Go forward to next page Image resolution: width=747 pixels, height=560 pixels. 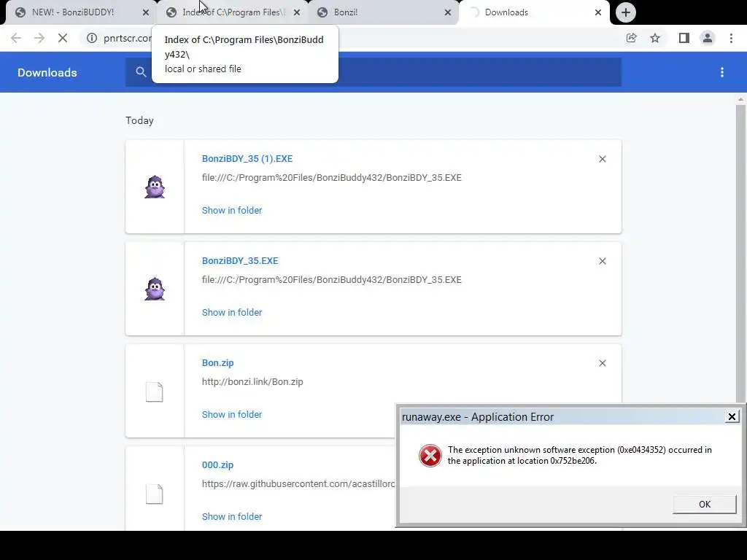click(39, 38)
